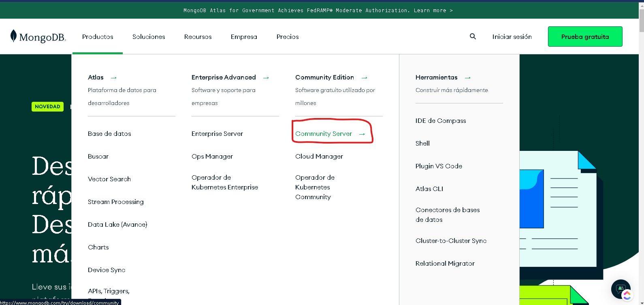The height and width of the screenshot is (305, 644).
Task: Select Buscar under Atlas
Action: coord(98,157)
